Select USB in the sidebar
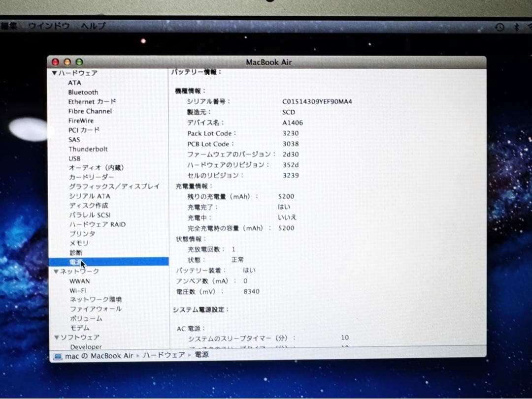 tap(75, 158)
